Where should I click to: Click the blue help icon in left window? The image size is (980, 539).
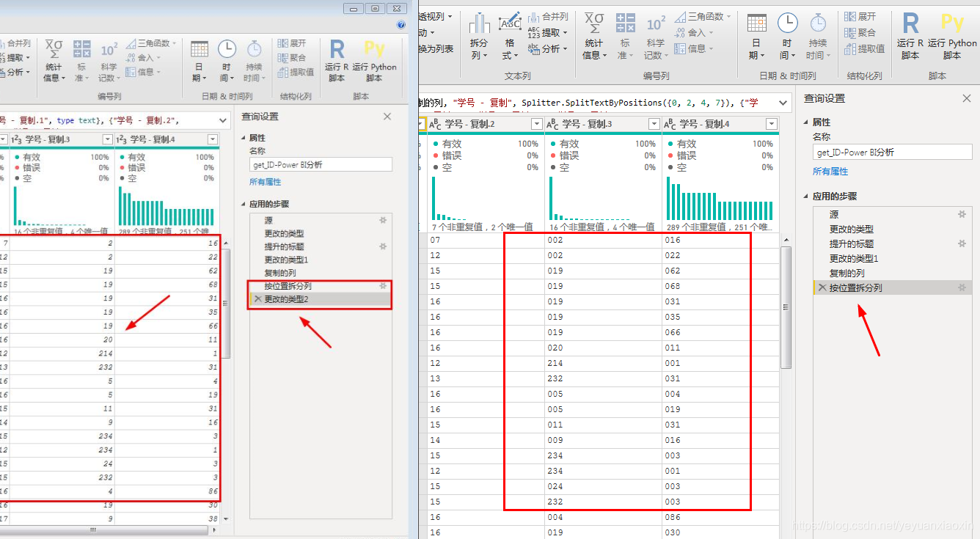[x=401, y=24]
